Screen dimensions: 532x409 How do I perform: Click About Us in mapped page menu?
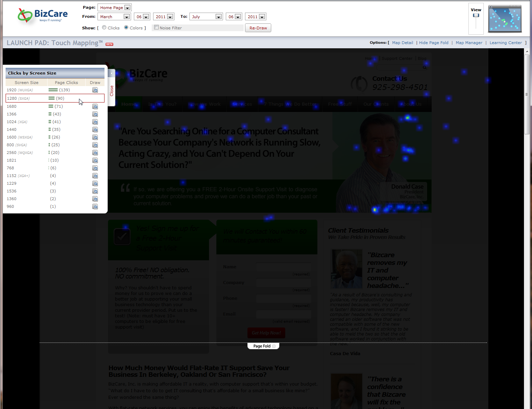point(411,104)
